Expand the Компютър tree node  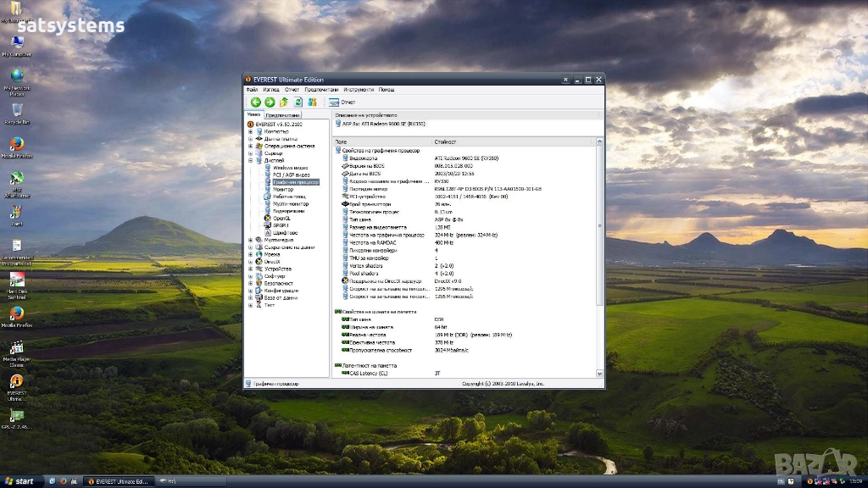pos(250,131)
